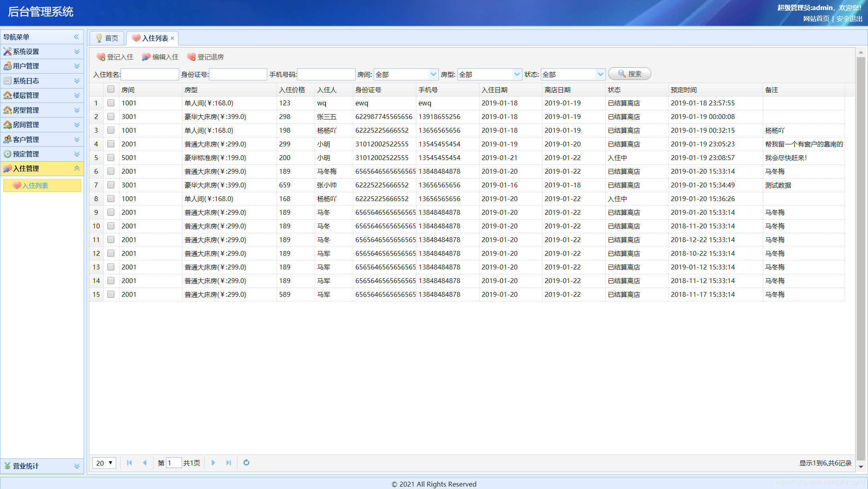Click the 入住管理 heart icon

(7, 168)
